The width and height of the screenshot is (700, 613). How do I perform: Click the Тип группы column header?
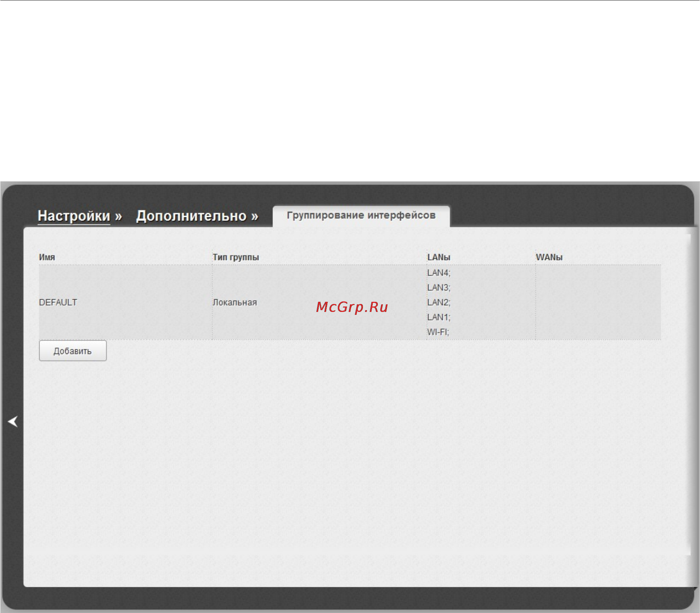click(x=236, y=257)
